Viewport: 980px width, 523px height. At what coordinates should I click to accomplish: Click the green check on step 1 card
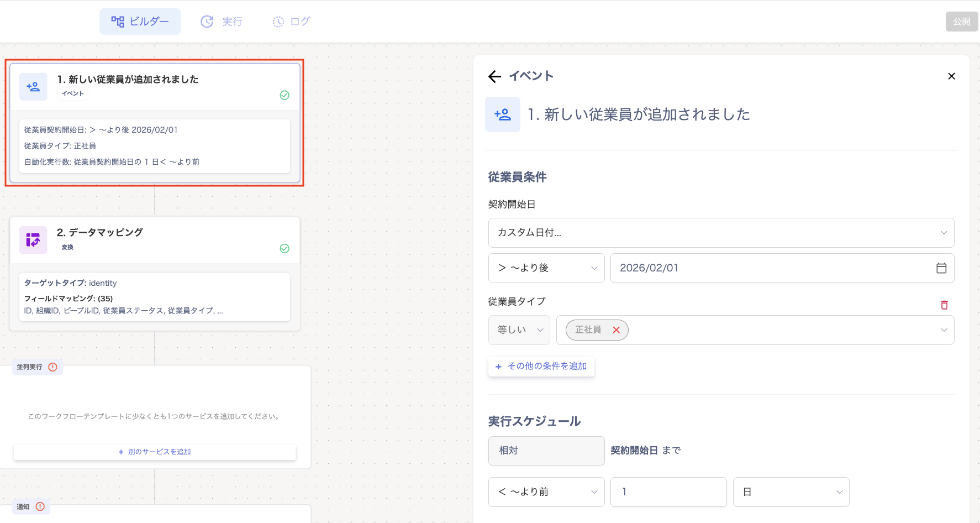[x=284, y=95]
